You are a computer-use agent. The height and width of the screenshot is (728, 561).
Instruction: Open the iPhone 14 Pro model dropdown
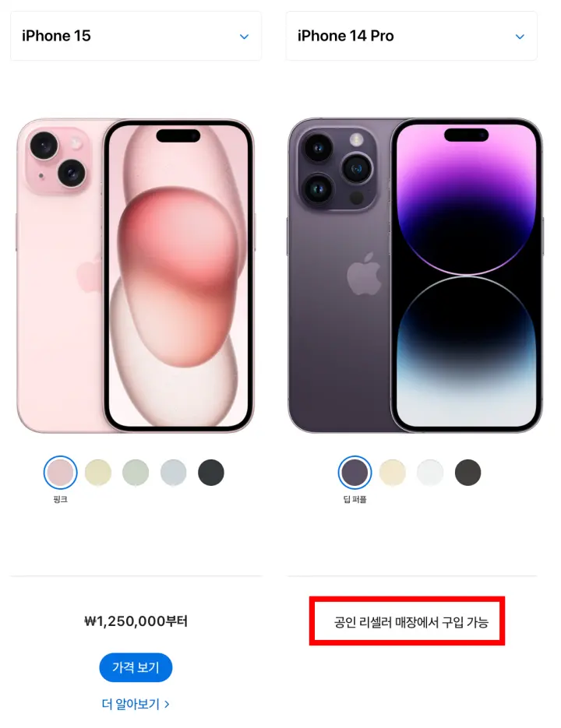click(411, 36)
